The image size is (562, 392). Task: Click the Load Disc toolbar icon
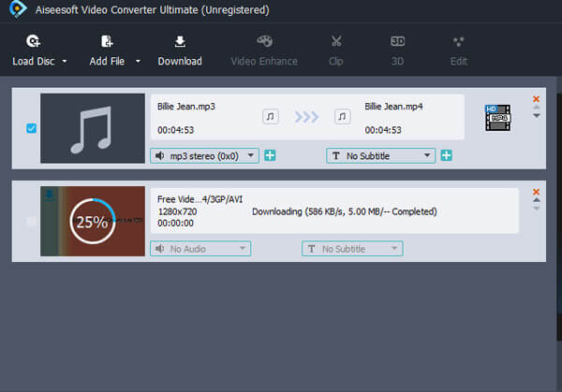34,41
